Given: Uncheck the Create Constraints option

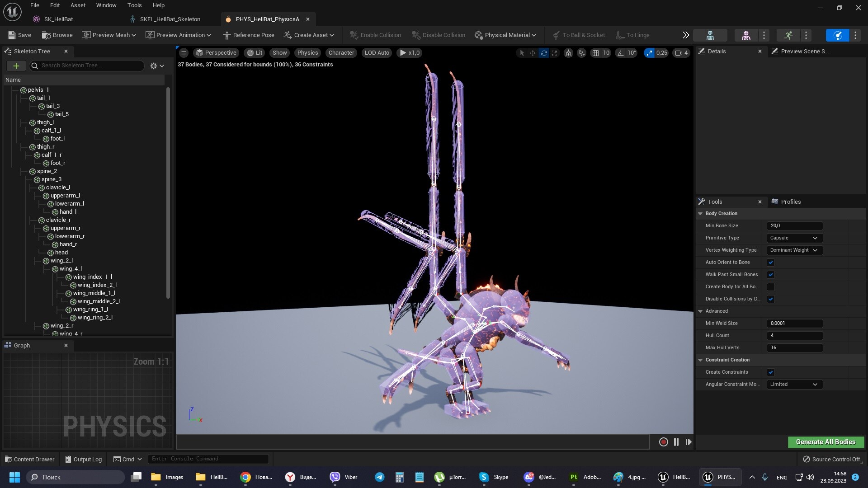Looking at the screenshot, I should pos(772,372).
